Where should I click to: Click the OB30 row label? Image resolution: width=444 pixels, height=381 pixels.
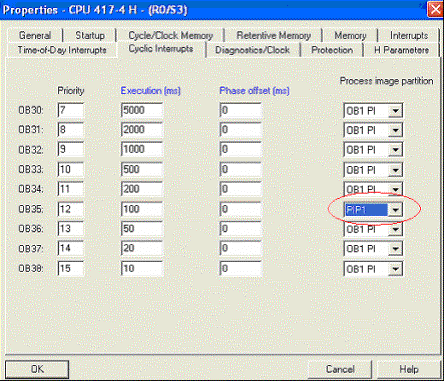pyautogui.click(x=31, y=110)
